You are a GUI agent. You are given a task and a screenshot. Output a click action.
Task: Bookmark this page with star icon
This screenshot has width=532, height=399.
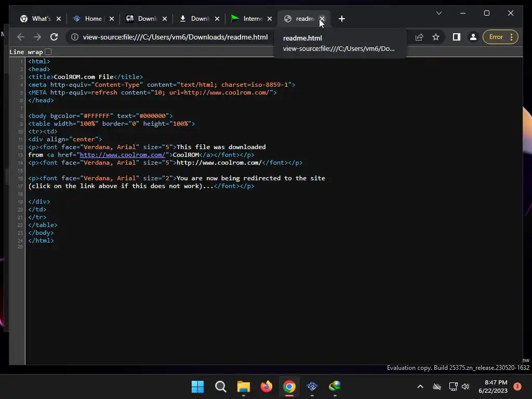436,37
